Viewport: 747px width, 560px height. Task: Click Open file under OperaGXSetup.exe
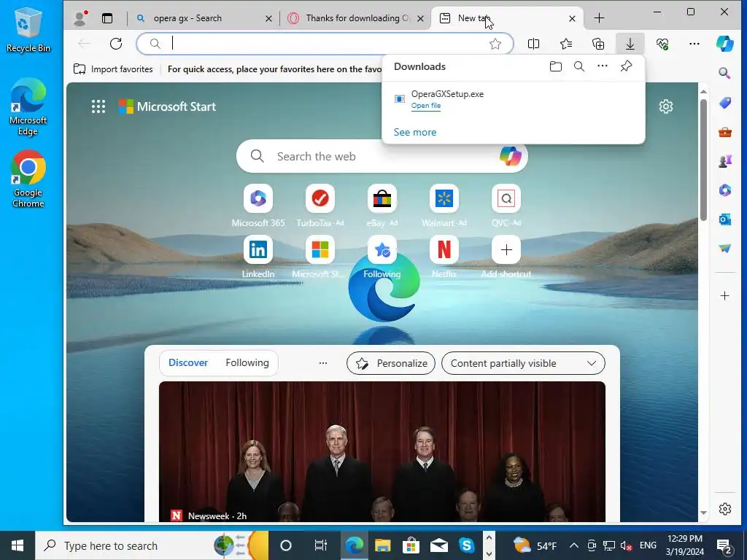[x=426, y=106]
